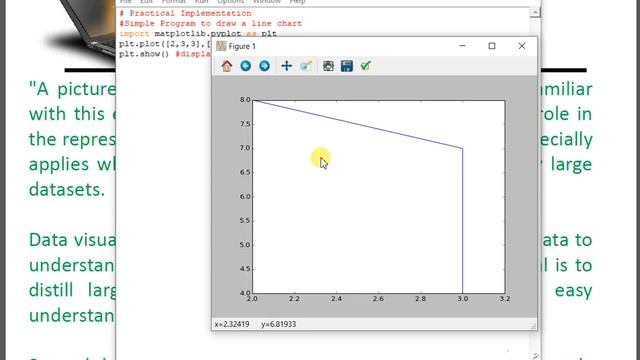Click the plt.plot([2,3,3] code line
640x360 pixels.
pos(165,44)
